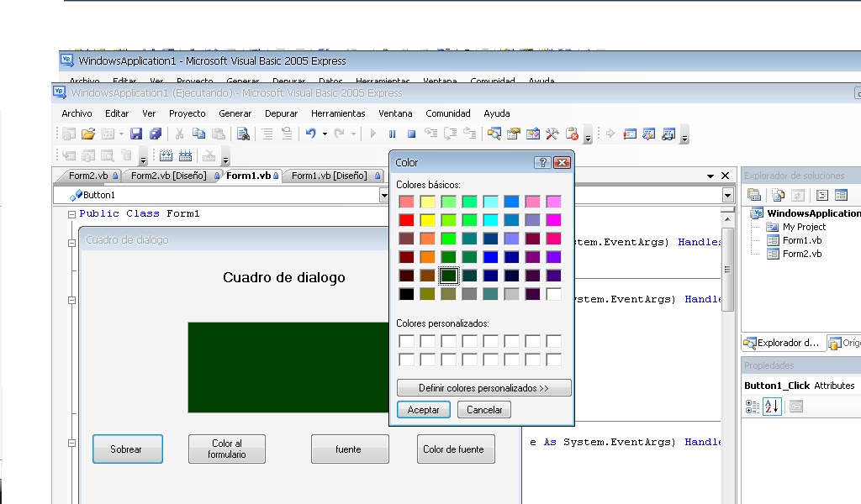Open the Error List toolbar icon
This screenshot has height=504, width=861.
(572, 134)
